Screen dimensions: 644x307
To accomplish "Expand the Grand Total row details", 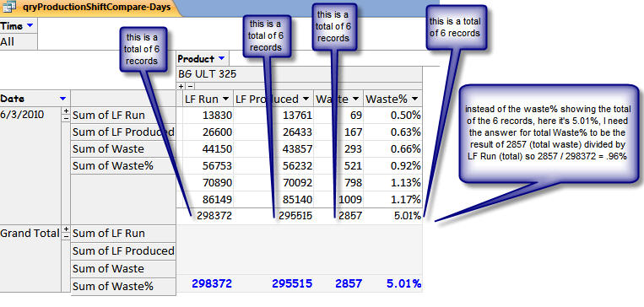I will click(66, 229).
